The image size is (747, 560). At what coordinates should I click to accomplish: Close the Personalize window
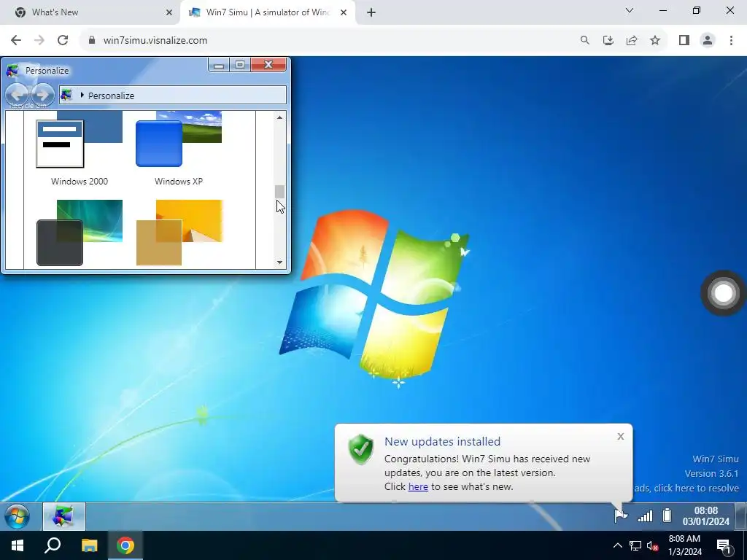click(x=268, y=65)
